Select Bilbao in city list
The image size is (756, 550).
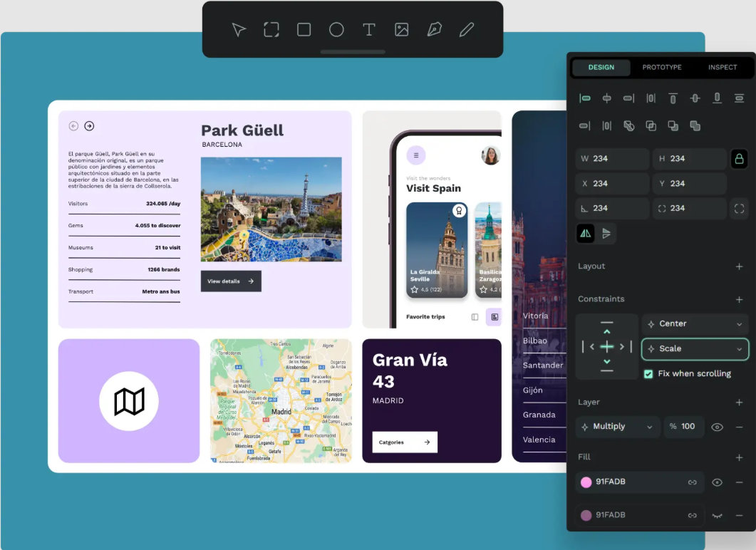(x=534, y=341)
